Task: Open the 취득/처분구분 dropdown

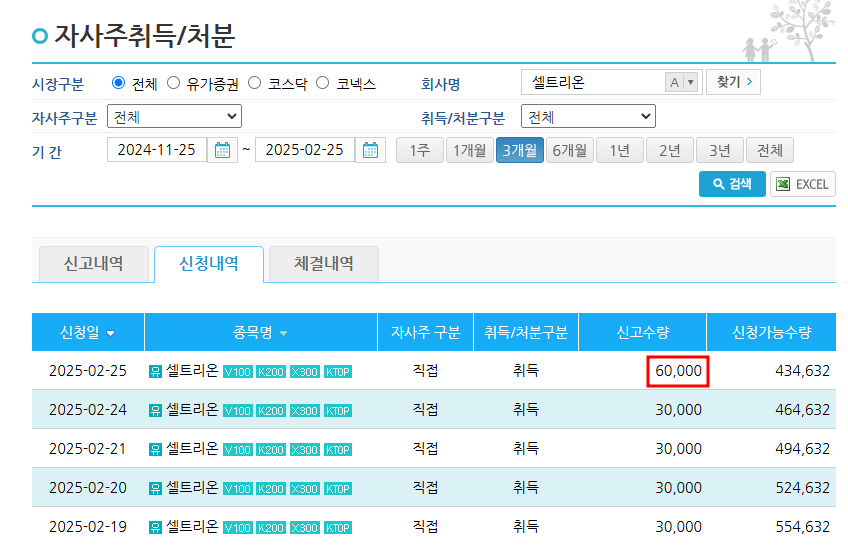Action: coord(588,117)
